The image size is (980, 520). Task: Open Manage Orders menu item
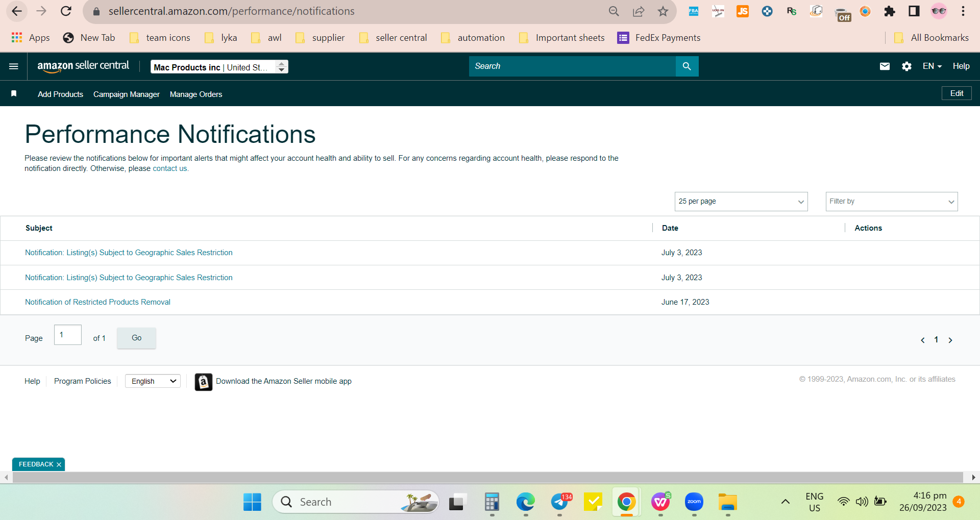196,94
